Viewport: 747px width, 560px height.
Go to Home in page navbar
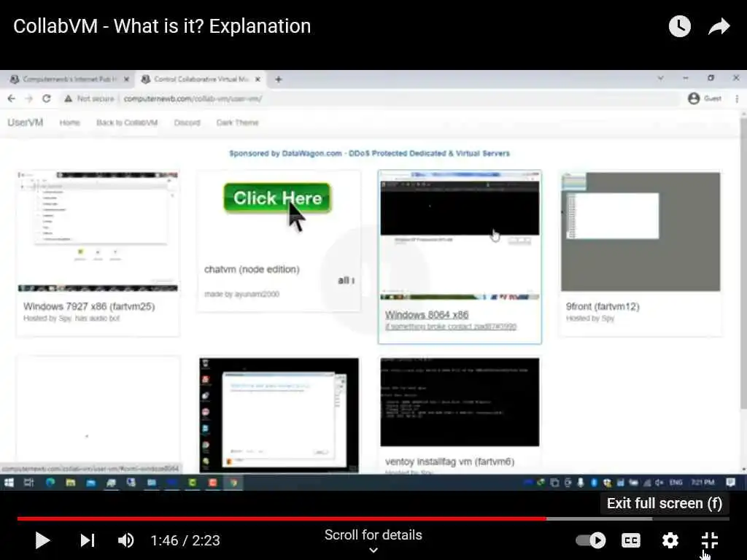(x=69, y=122)
